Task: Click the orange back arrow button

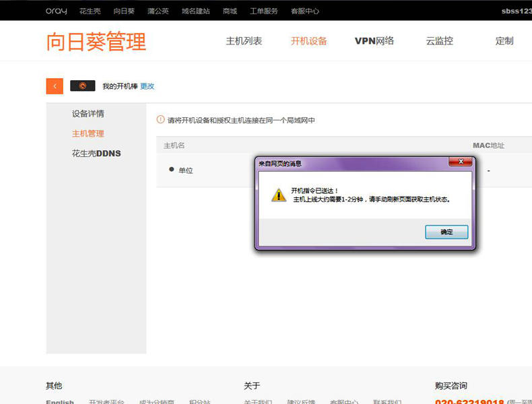Action: [x=55, y=86]
